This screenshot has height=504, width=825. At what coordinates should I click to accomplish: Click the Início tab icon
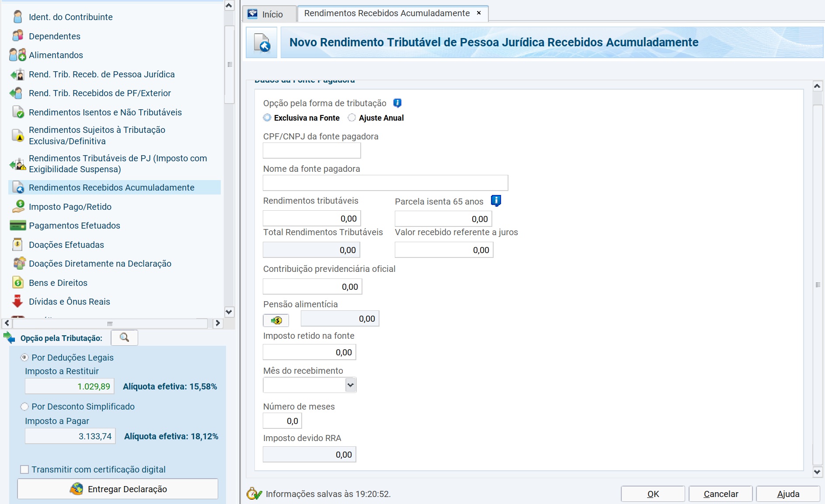(253, 14)
